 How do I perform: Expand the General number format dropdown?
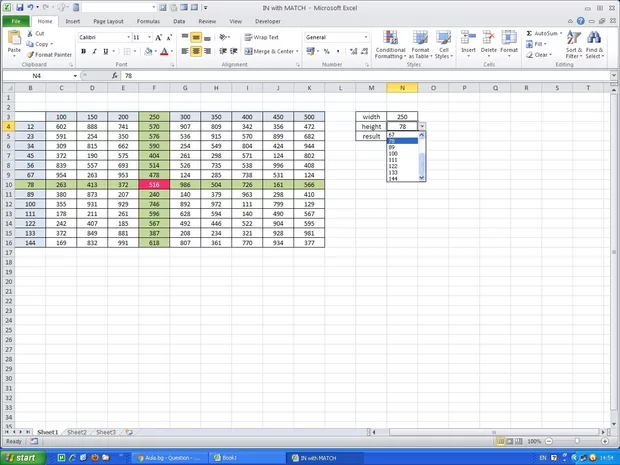tap(366, 37)
